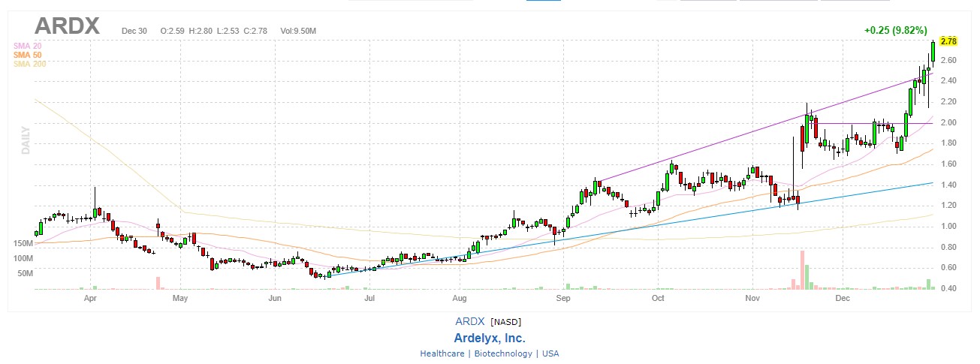Select the SMA 200 legend label

(29, 65)
